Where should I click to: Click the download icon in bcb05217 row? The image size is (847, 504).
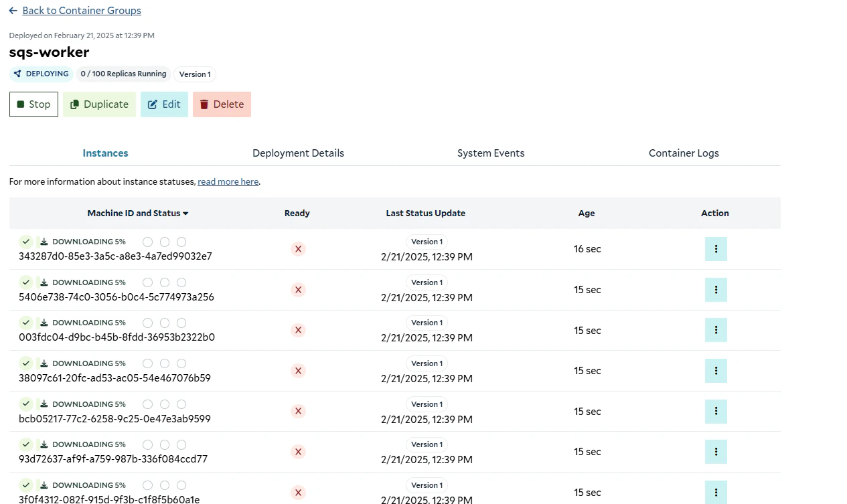(x=44, y=404)
